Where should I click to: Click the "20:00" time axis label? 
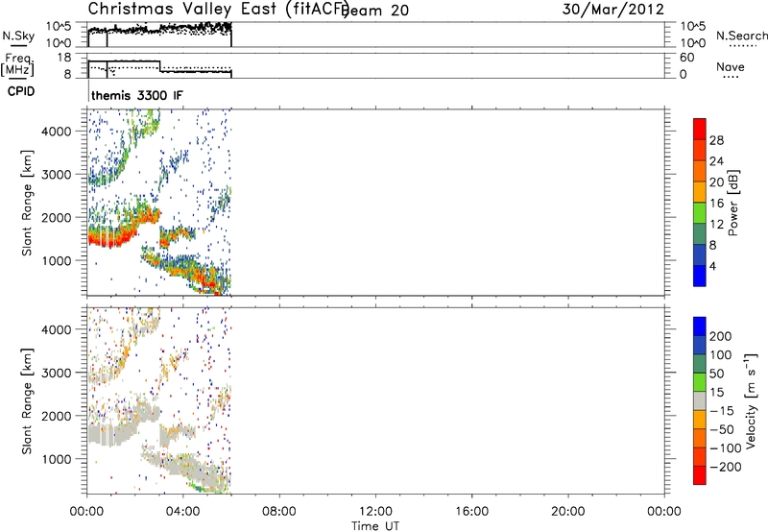pyautogui.click(x=567, y=512)
